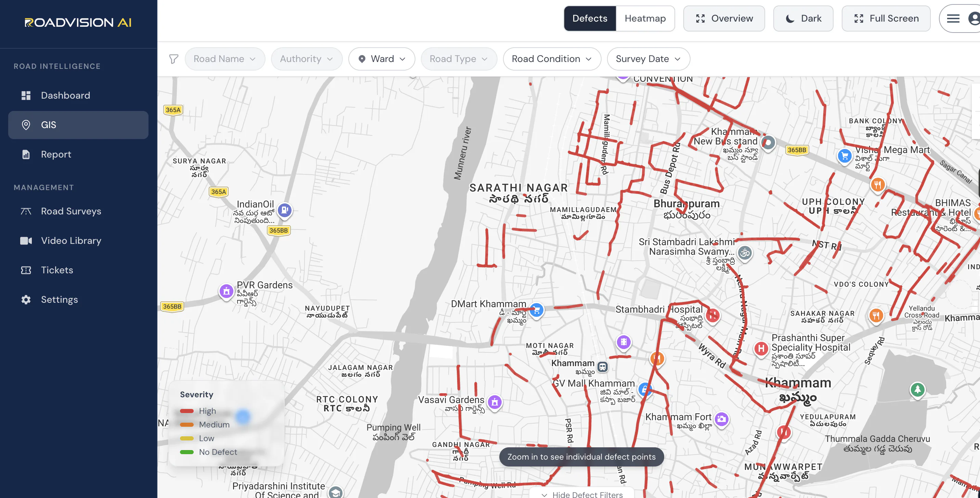
Task: Expand the Authority dropdown
Action: [x=307, y=59]
